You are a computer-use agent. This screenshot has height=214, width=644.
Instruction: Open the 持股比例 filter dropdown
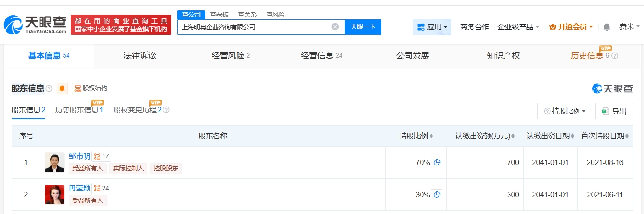[564, 111]
